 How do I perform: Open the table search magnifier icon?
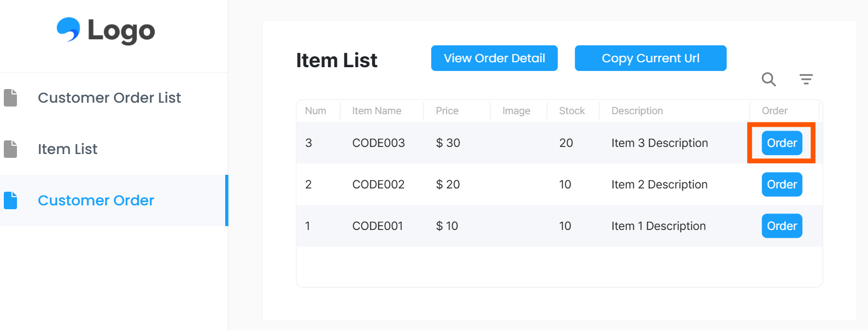coord(769,79)
